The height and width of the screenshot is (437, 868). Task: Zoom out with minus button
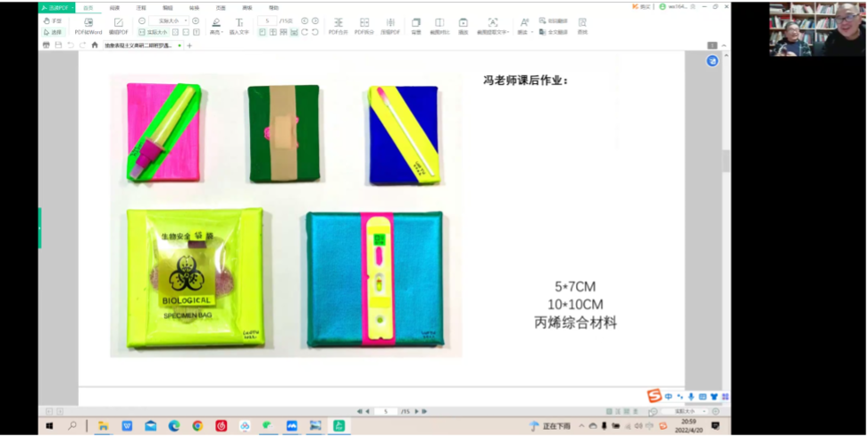click(142, 21)
